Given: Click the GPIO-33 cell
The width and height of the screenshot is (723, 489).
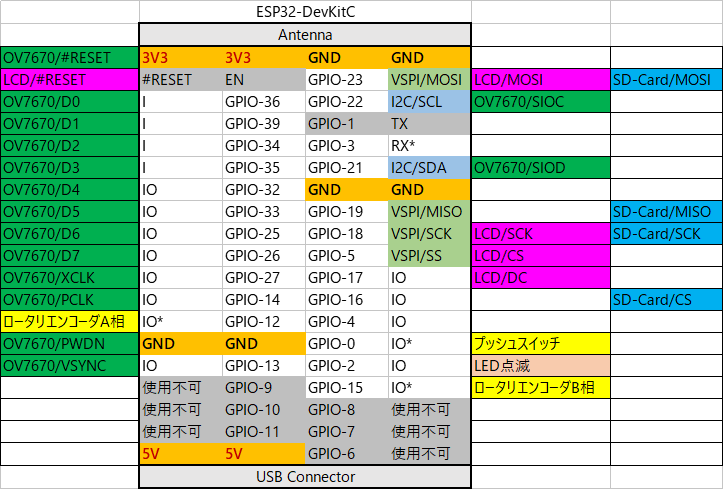Looking at the screenshot, I should tap(264, 212).
